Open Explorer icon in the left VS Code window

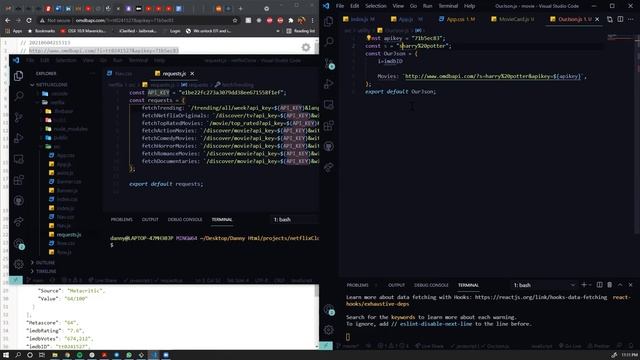18,76
